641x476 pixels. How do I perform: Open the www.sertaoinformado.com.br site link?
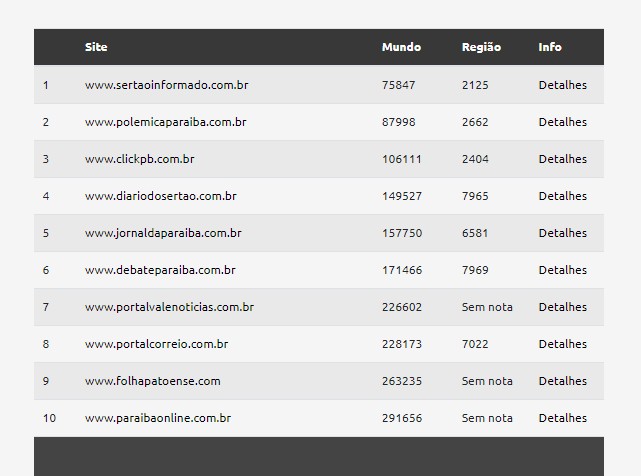point(166,85)
